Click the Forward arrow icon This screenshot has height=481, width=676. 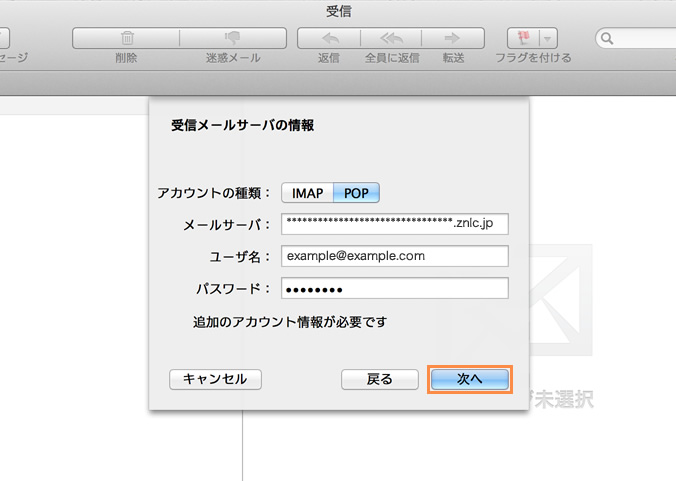click(x=452, y=38)
